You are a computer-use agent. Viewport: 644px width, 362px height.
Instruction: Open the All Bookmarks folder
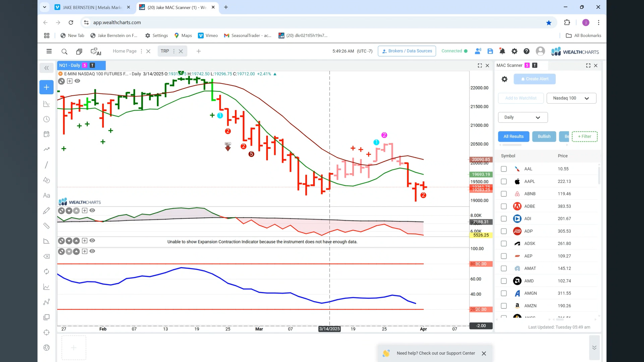pos(584,36)
